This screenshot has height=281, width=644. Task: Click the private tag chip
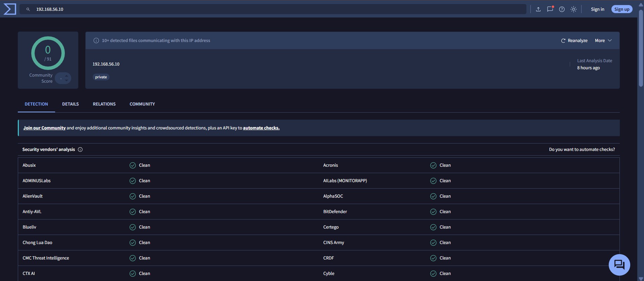[x=101, y=77]
